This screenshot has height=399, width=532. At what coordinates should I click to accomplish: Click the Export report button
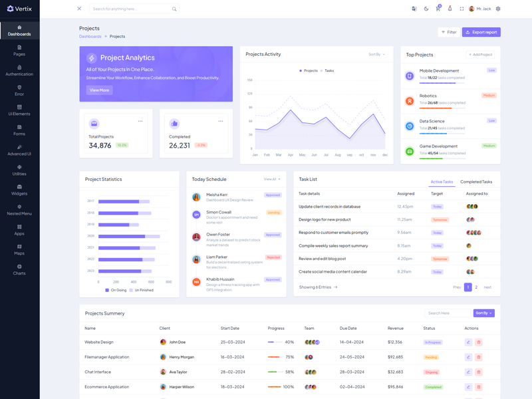pos(481,32)
